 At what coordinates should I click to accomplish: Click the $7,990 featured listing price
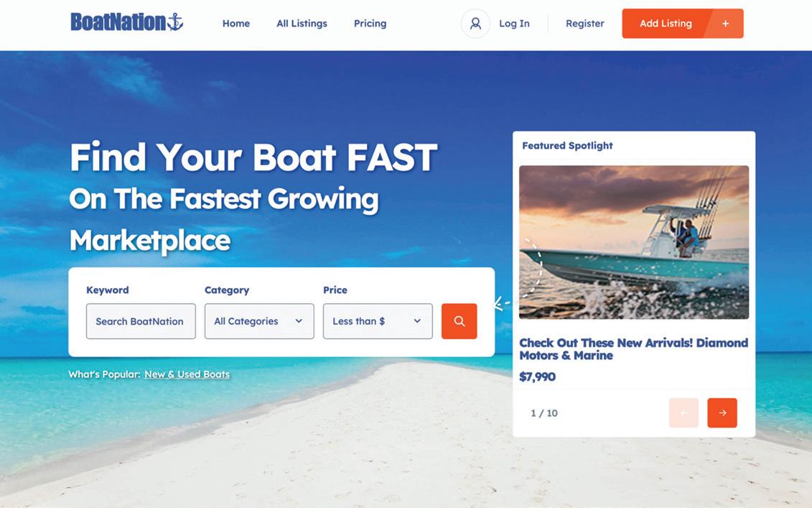tap(538, 377)
